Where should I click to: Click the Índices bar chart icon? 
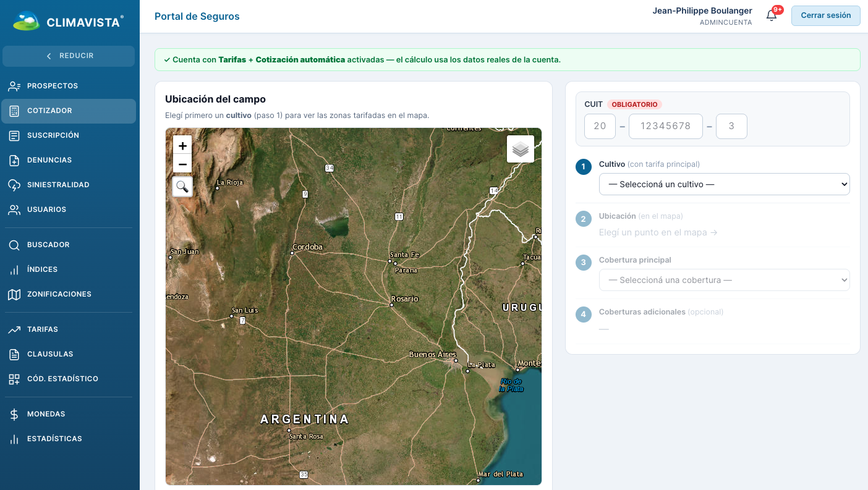[x=14, y=269]
